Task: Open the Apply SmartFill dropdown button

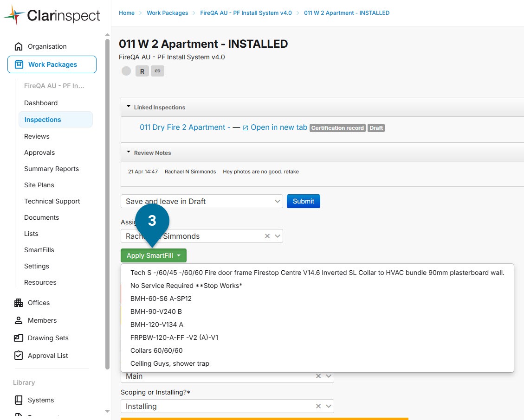Action: coord(153,256)
